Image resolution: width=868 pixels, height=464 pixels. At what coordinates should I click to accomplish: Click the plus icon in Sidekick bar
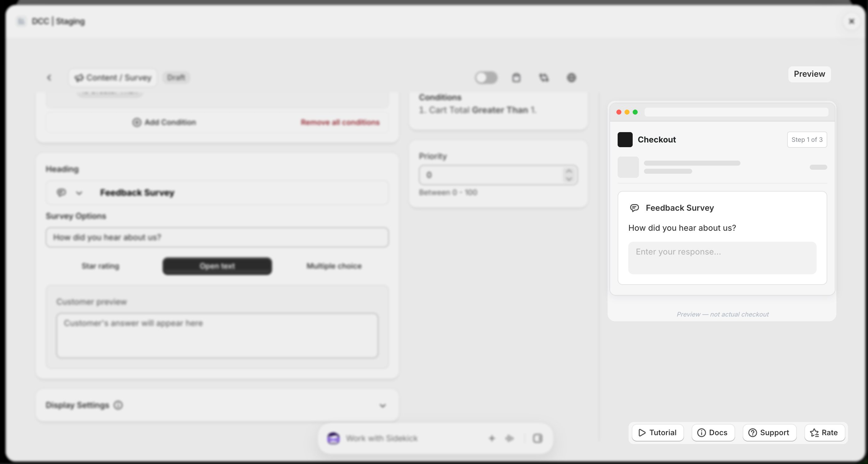click(x=492, y=438)
